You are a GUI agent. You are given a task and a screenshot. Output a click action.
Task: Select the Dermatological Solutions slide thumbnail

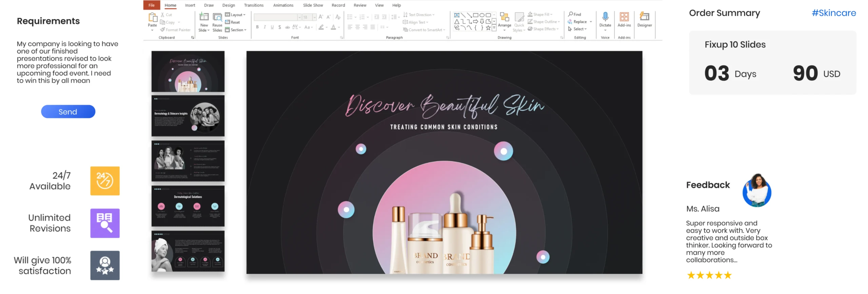tap(188, 206)
